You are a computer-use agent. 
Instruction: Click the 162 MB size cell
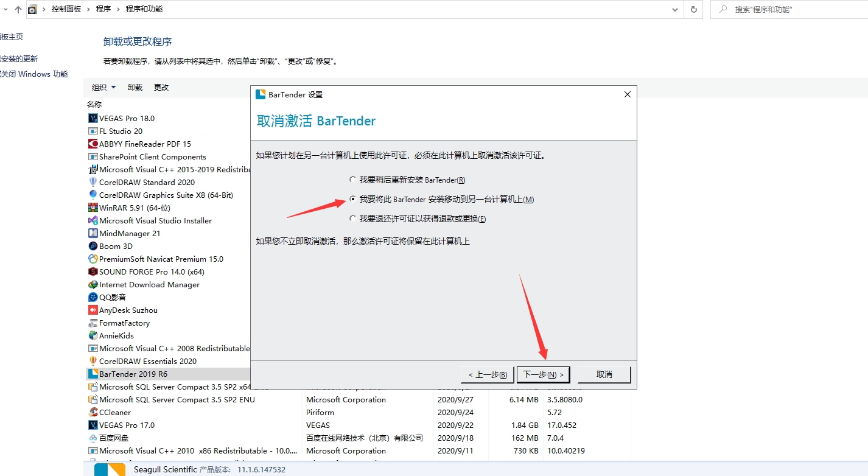click(524, 438)
